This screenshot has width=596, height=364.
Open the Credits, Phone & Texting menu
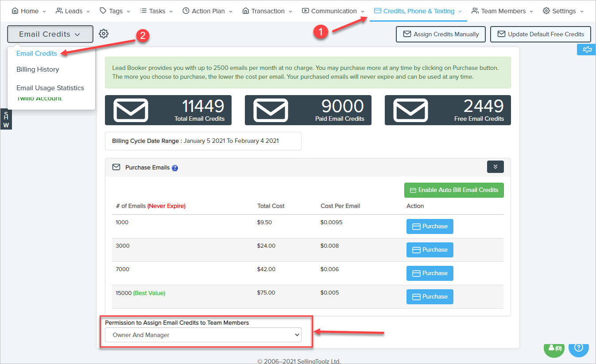click(x=418, y=11)
